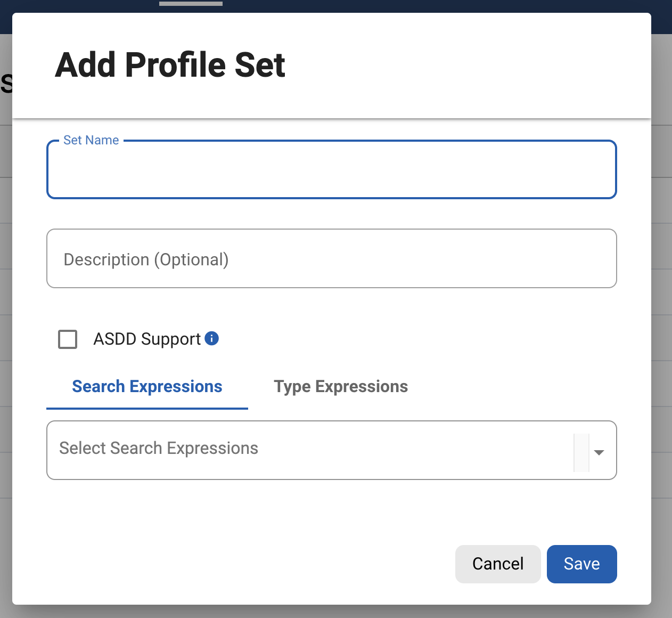
Task: Cancel the Add Profile Set dialog
Action: click(x=497, y=564)
